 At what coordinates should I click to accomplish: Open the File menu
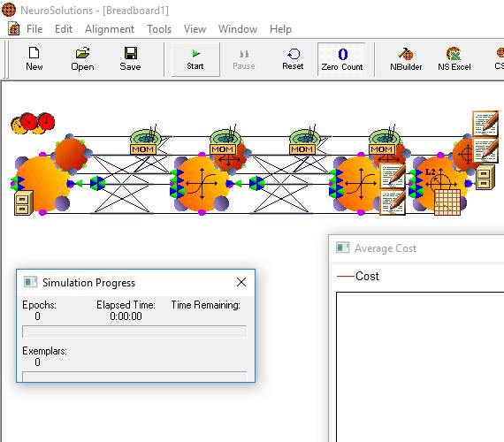(34, 29)
